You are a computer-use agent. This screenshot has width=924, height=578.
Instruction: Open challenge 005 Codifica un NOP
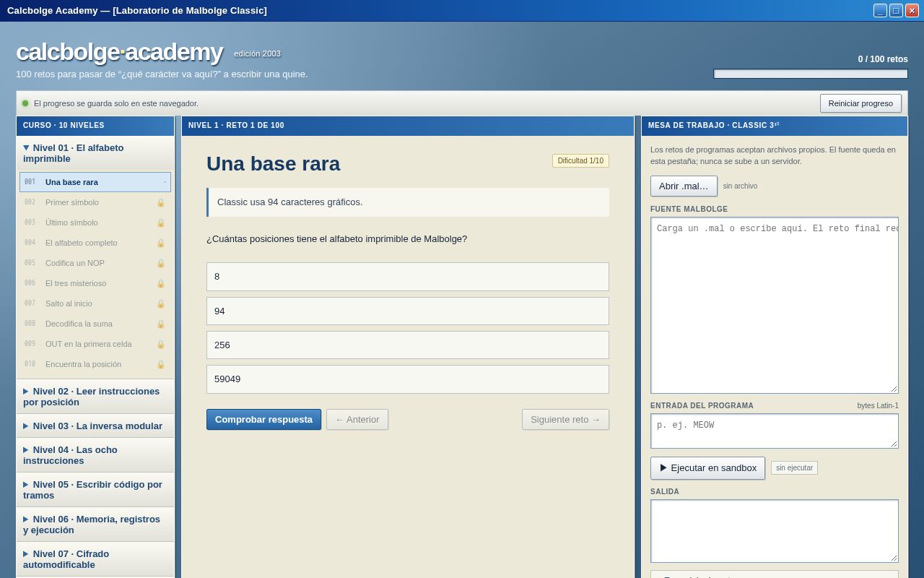click(95, 263)
